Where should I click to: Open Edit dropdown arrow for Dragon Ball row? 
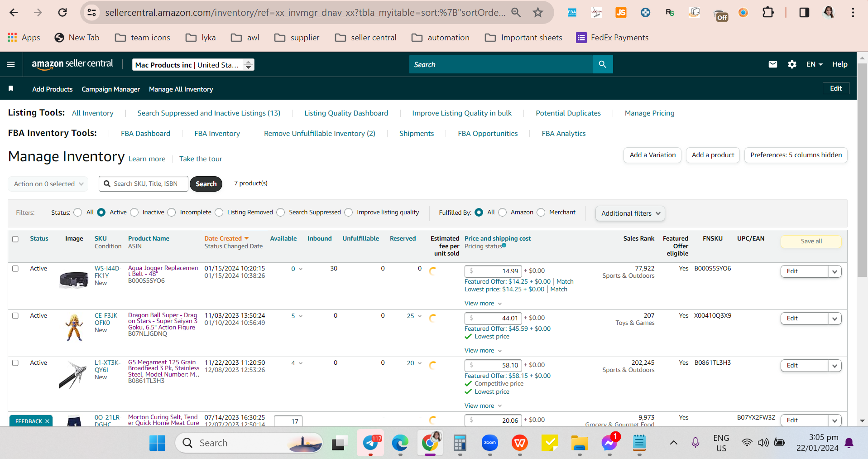(x=835, y=319)
